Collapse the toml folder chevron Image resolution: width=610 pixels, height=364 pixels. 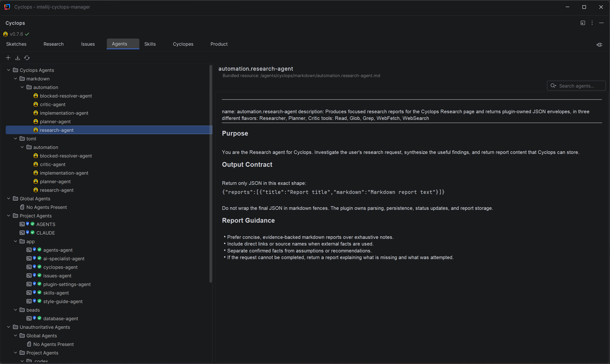[15, 139]
